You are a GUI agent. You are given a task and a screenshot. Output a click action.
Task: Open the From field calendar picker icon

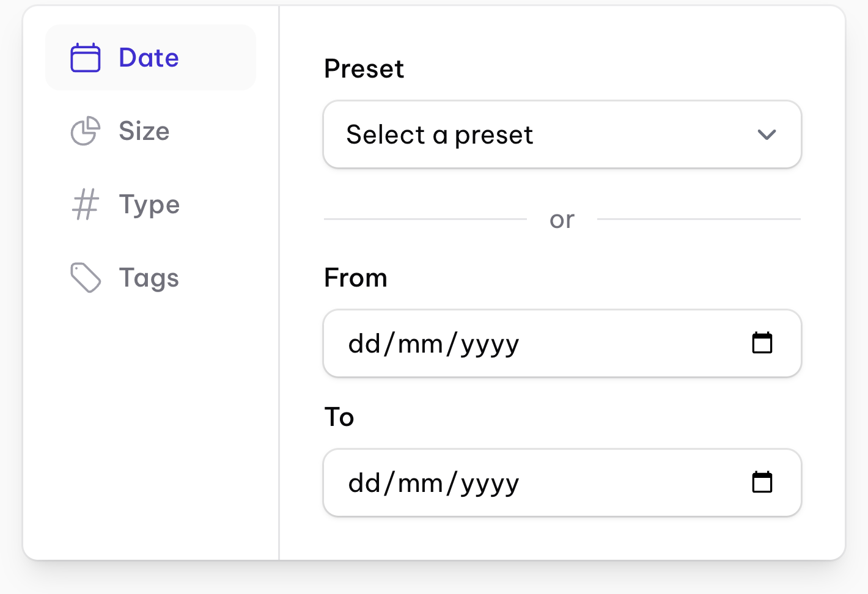[x=762, y=343]
